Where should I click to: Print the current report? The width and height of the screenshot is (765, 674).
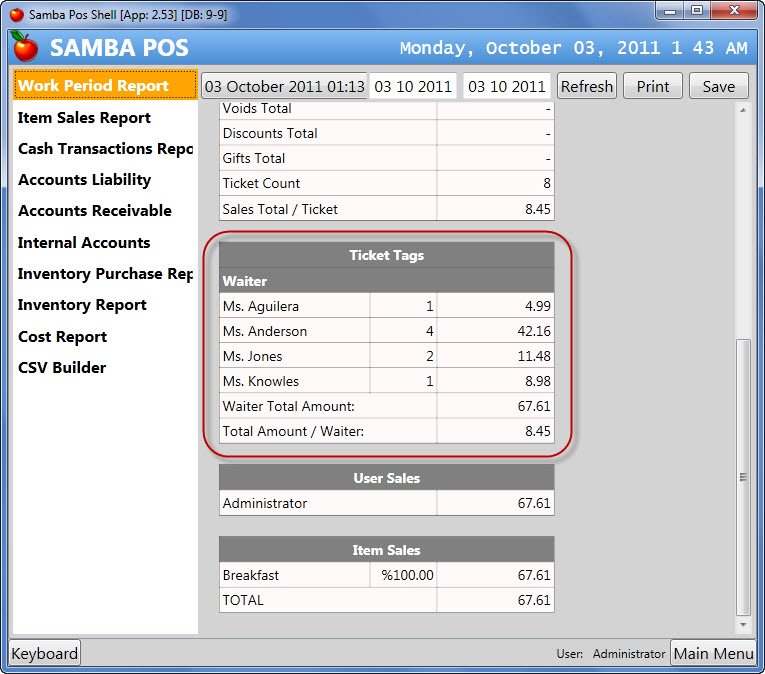pos(653,87)
